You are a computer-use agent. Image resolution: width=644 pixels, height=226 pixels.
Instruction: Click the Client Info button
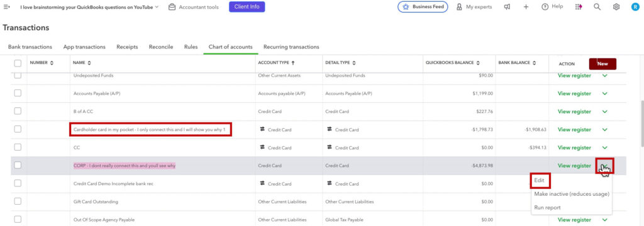click(x=247, y=7)
